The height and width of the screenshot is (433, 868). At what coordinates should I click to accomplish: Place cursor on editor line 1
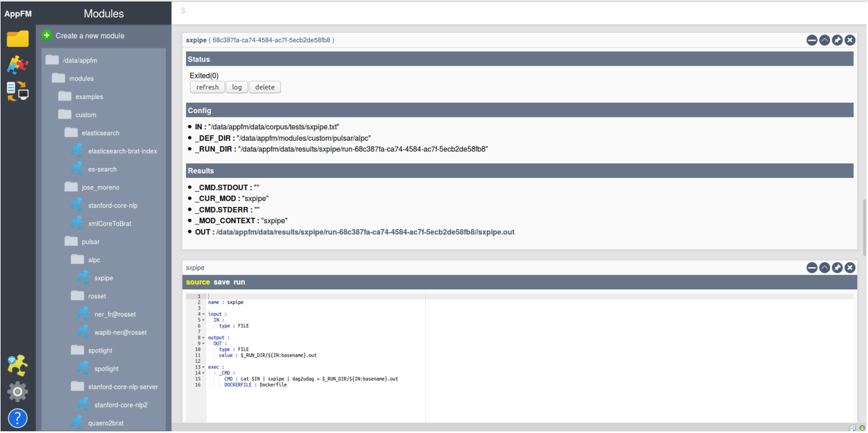click(x=530, y=296)
